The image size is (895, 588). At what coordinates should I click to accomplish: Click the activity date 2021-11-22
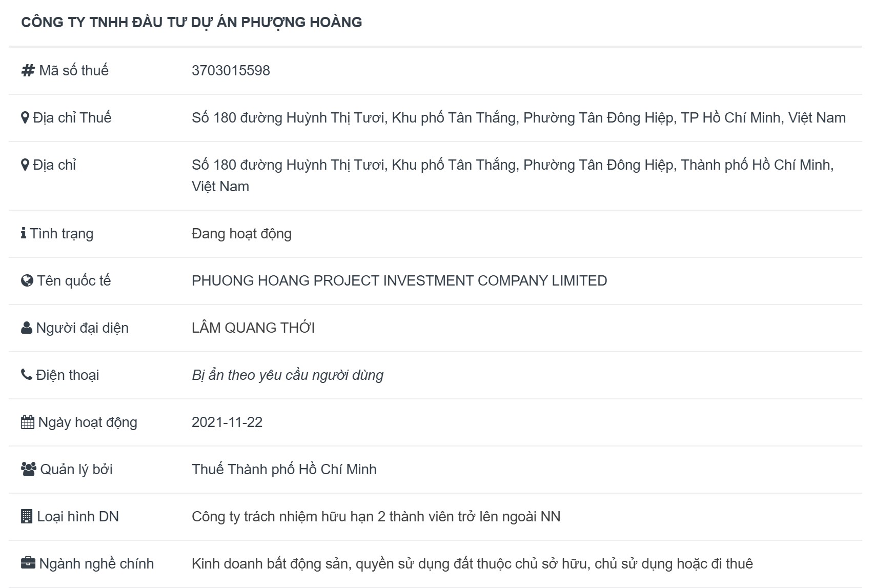(x=227, y=422)
